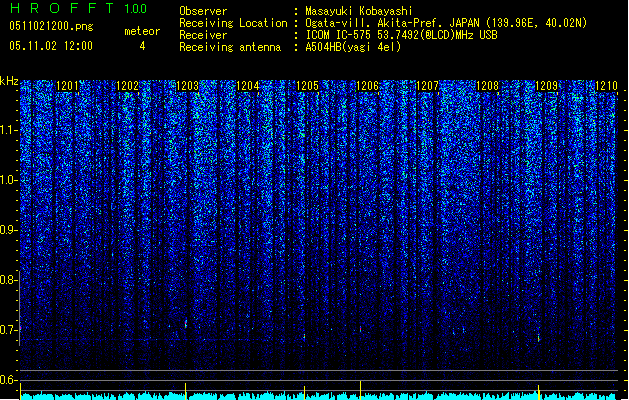The image size is (629, 400).
Task: Click the yellow meteor marker under 1203
Action: point(186,391)
